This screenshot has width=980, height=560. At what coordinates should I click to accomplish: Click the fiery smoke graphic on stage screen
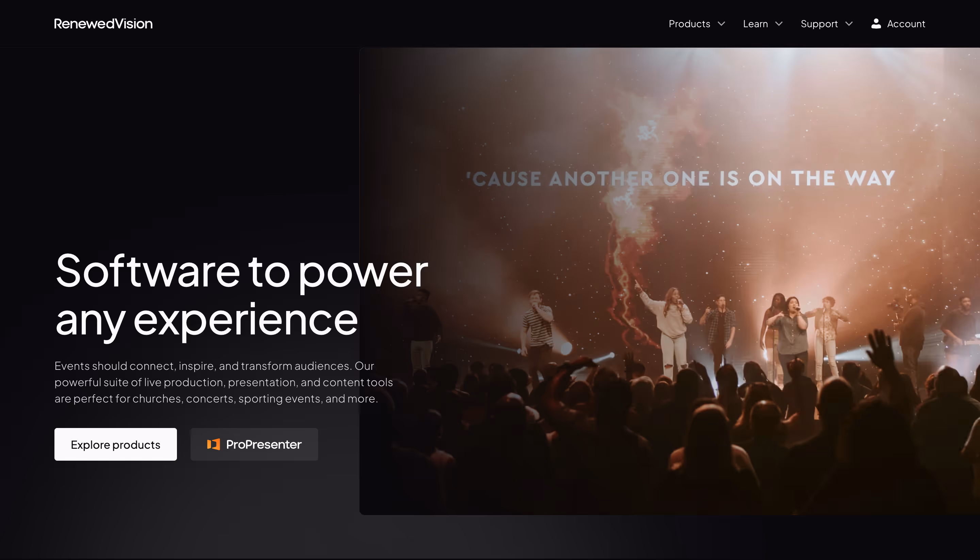pos(631,231)
